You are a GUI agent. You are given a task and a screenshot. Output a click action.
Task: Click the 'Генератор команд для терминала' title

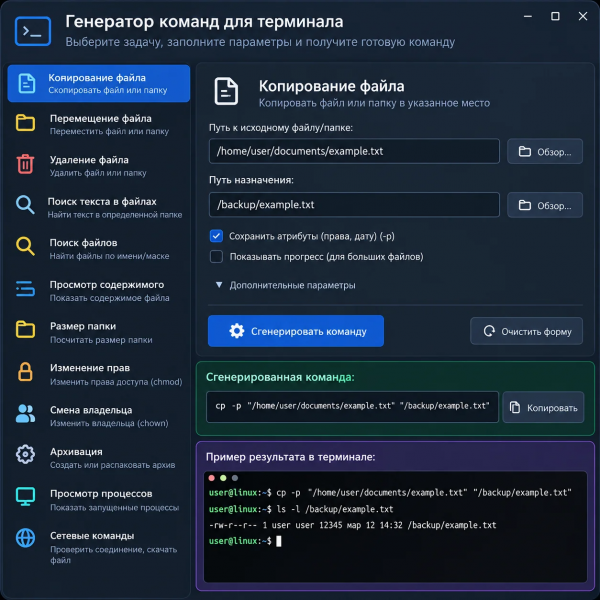204,22
